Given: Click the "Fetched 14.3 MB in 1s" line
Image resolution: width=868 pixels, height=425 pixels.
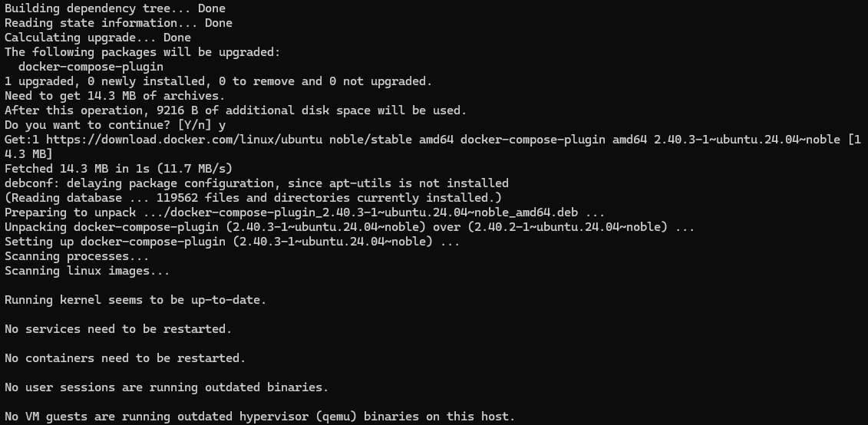Looking at the screenshot, I should pos(118,169).
